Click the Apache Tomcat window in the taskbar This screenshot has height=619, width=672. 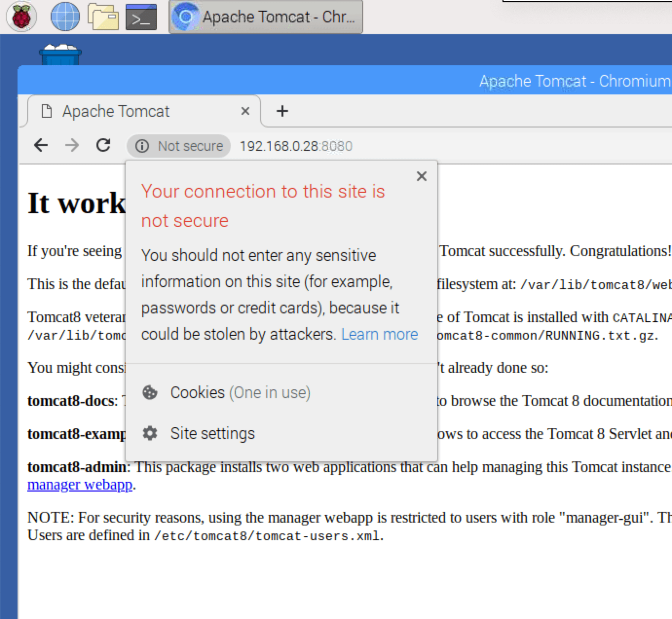[265, 17]
